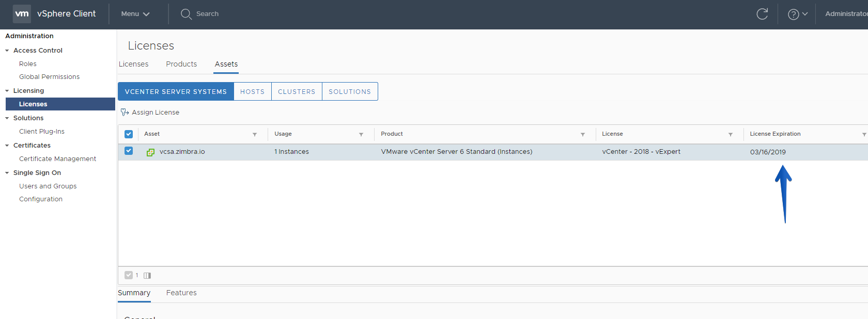Collapse the Single Sign On section
868x319 pixels.
7,173
